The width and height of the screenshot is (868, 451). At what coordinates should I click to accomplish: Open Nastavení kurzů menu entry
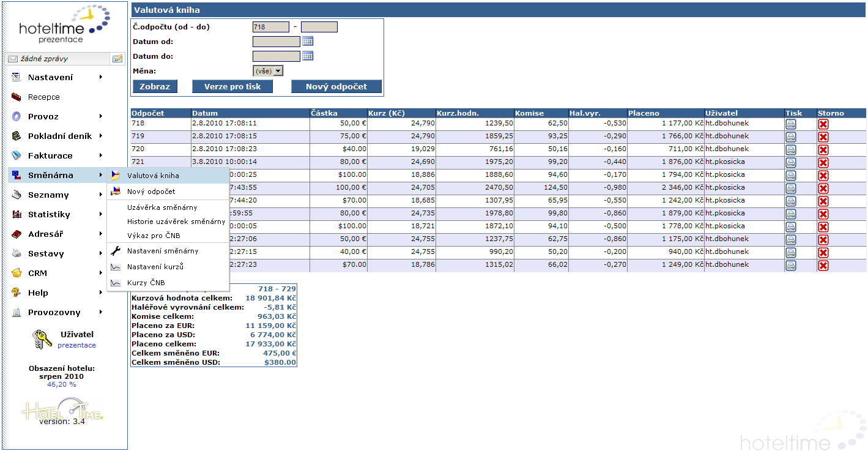coord(168,267)
